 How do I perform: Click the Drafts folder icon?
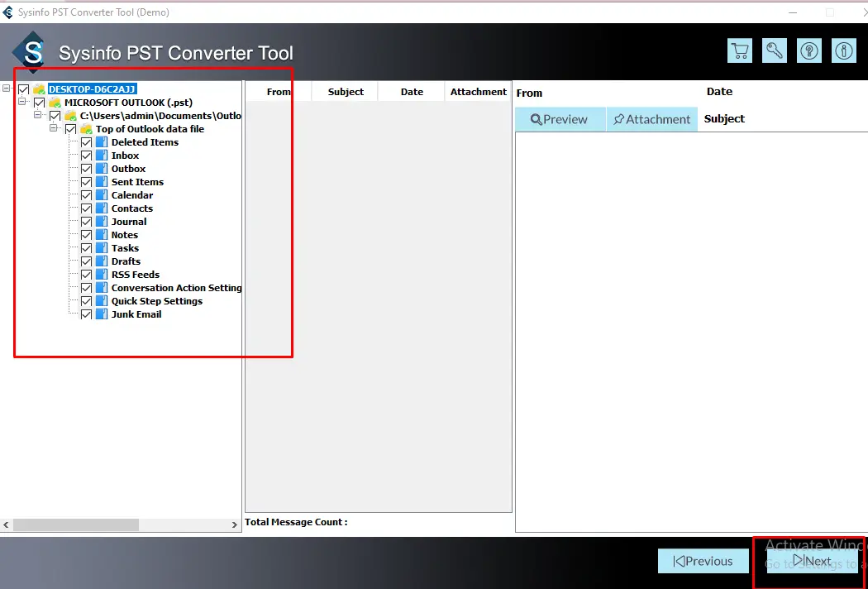coord(102,261)
